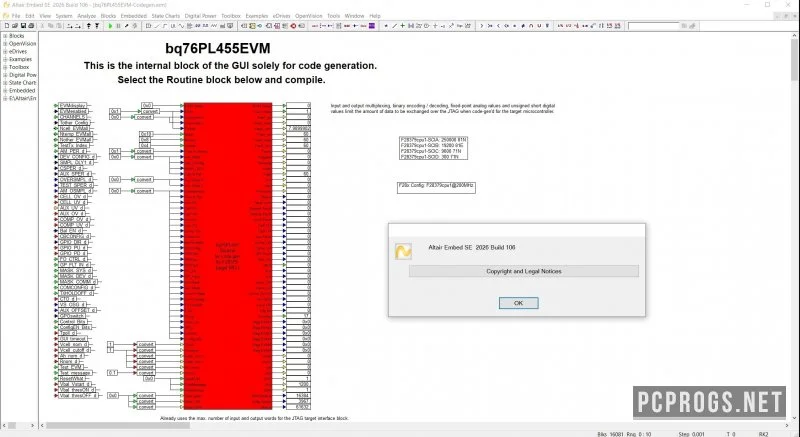Click the red circular toolbar icon
Screen dimensions: 800x437
coord(293,25)
